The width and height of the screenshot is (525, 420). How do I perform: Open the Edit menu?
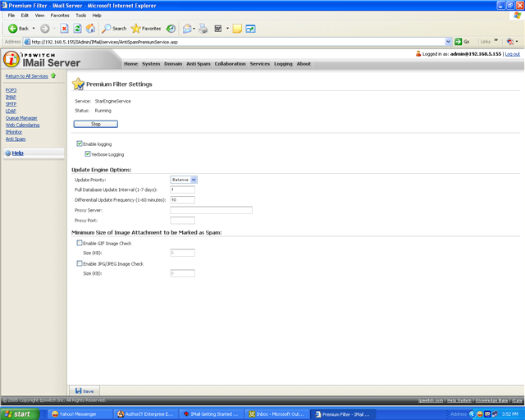pyautogui.click(x=25, y=16)
